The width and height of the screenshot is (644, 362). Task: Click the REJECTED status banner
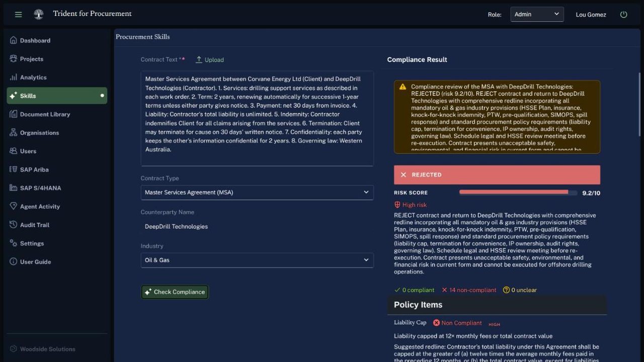tap(497, 175)
